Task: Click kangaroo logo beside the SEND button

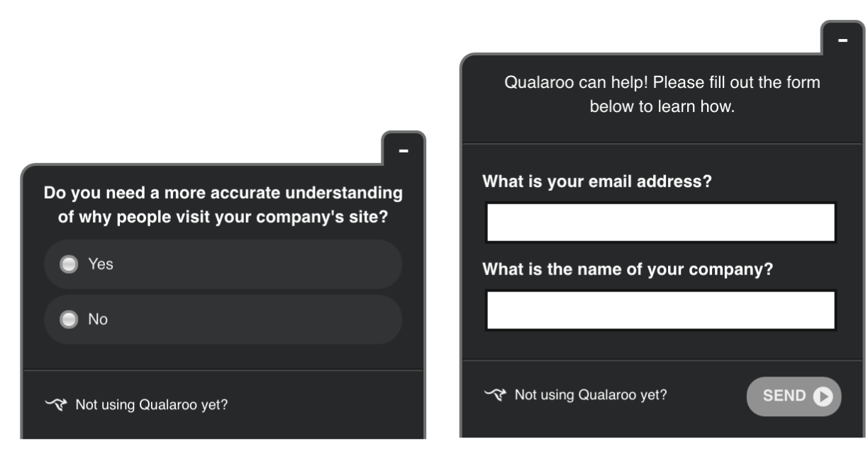Action: tap(496, 394)
